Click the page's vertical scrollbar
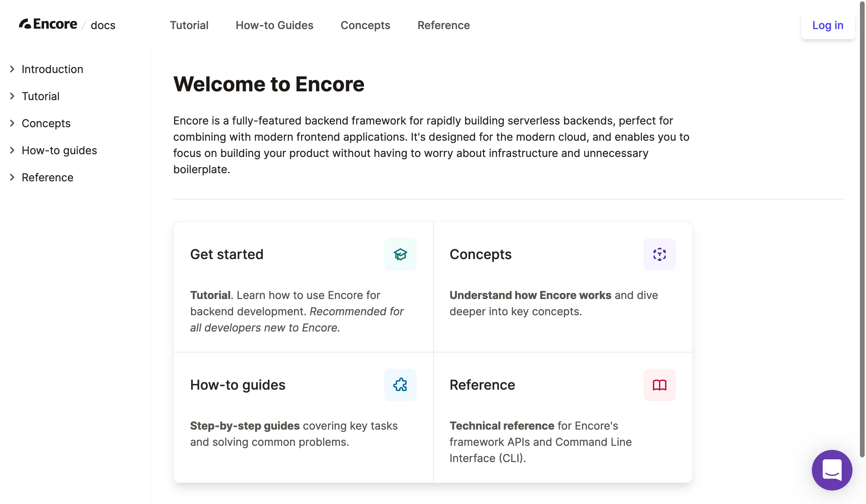 tap(862, 240)
